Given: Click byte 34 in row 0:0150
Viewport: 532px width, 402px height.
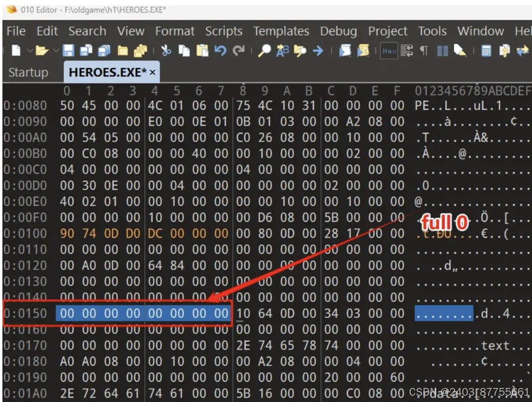Looking at the screenshot, I should [331, 314].
